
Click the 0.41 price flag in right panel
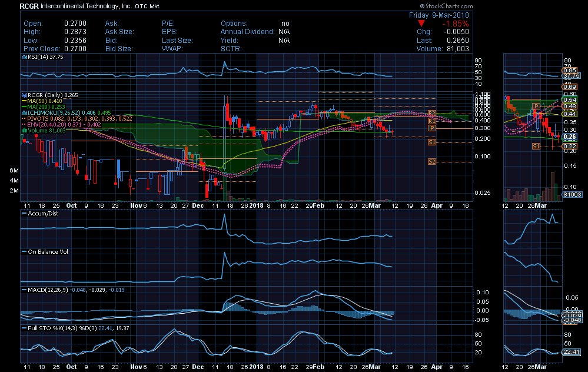point(570,114)
